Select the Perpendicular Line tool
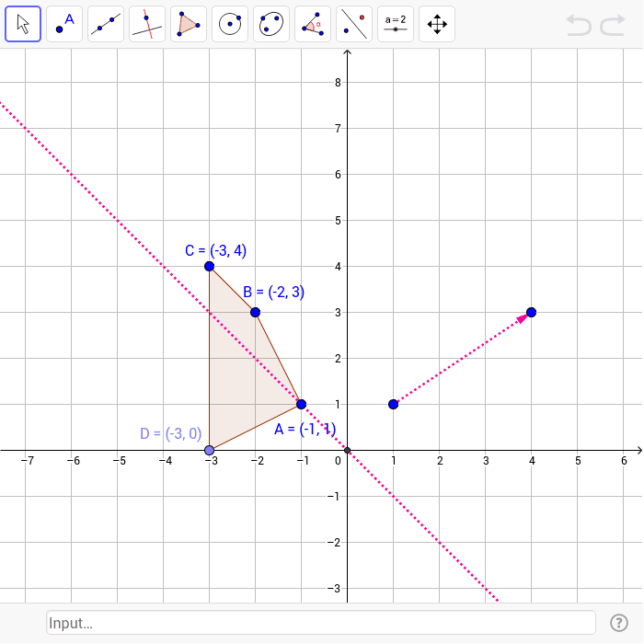 click(x=147, y=24)
